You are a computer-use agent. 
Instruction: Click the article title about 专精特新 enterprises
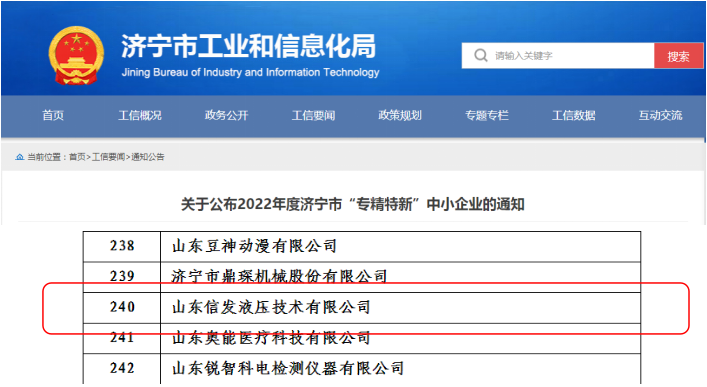click(x=353, y=204)
